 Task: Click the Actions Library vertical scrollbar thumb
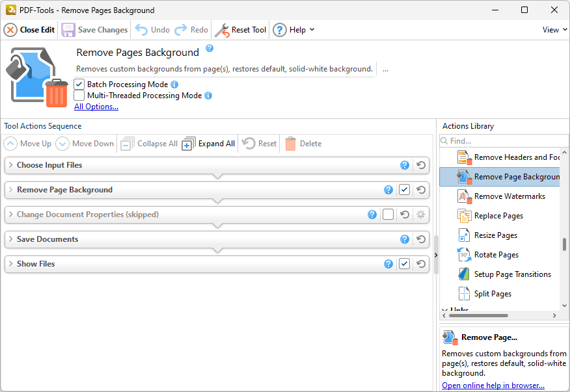pos(564,244)
